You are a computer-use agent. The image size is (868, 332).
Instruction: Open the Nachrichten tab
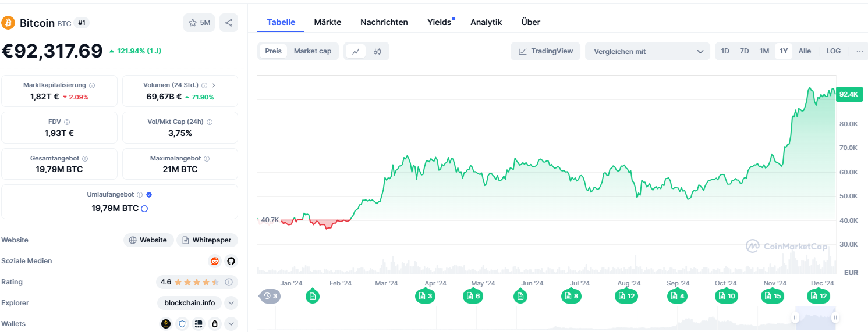tap(384, 22)
